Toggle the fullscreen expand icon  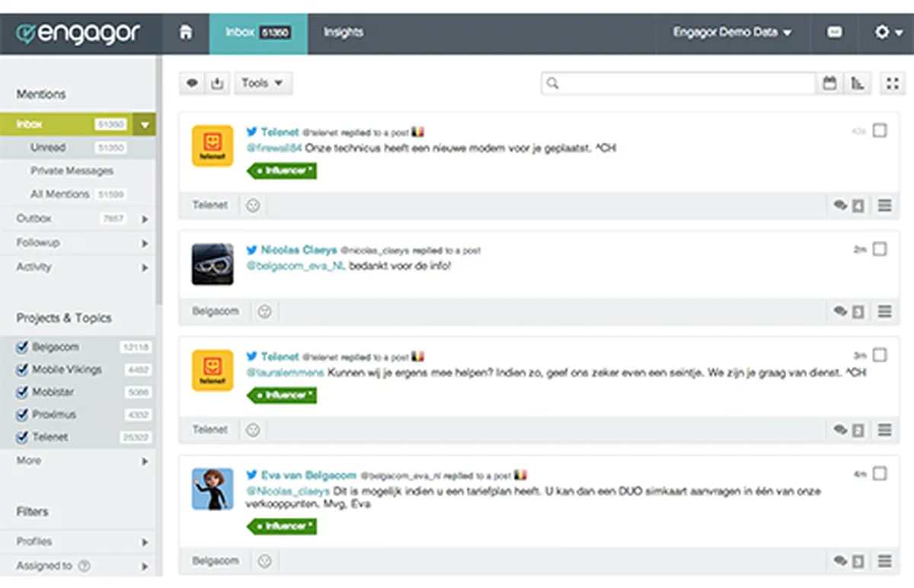892,83
